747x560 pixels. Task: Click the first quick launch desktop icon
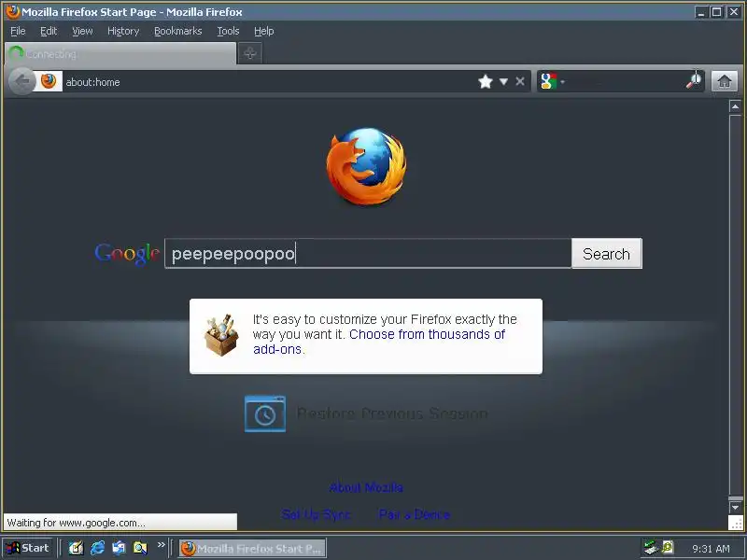(76, 548)
